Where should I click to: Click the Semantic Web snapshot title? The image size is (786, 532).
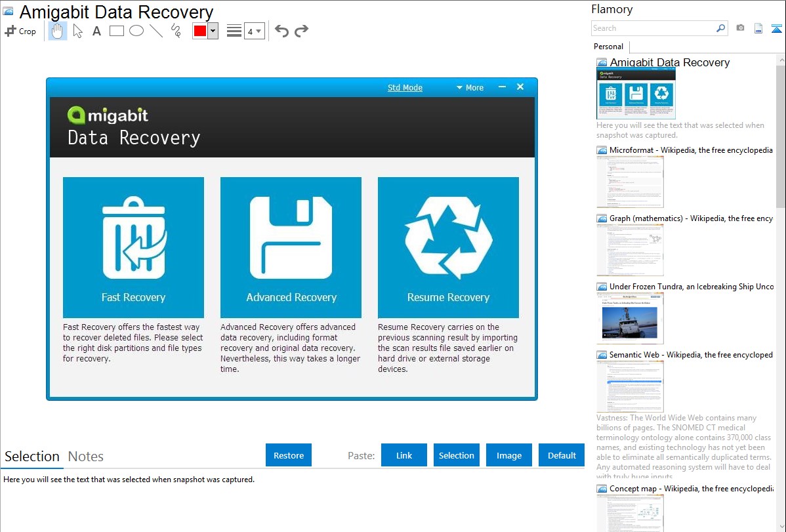click(x=691, y=354)
